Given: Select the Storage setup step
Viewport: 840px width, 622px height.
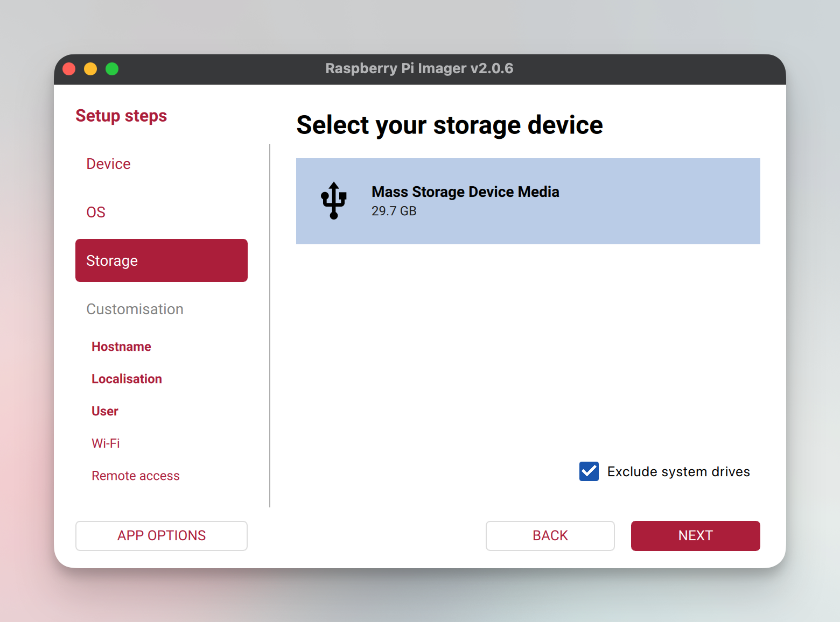Looking at the screenshot, I should 161,260.
